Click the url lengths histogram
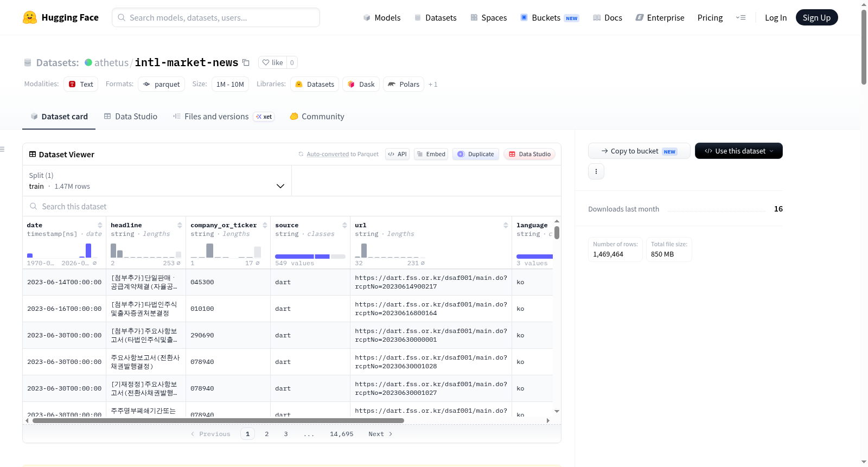The image size is (868, 467). [390, 251]
